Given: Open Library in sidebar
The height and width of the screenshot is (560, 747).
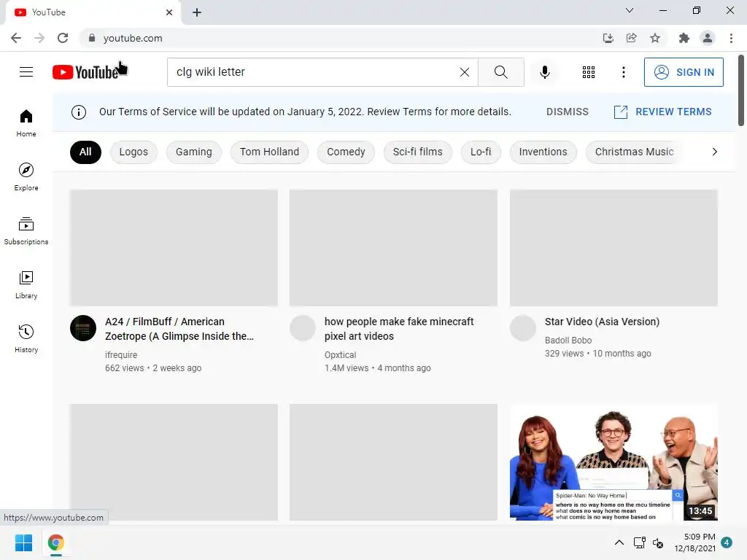Looking at the screenshot, I should [26, 285].
